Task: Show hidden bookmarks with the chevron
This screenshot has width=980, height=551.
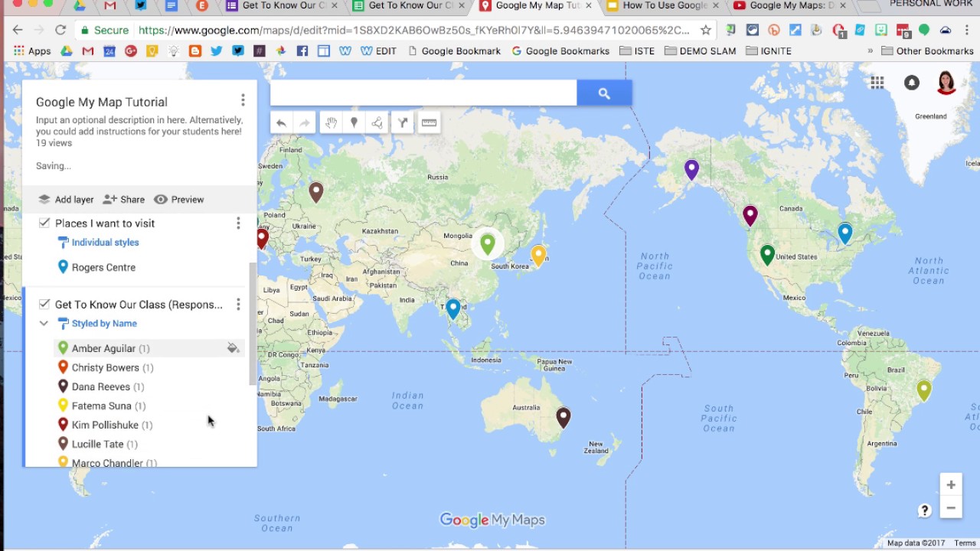Action: (871, 51)
